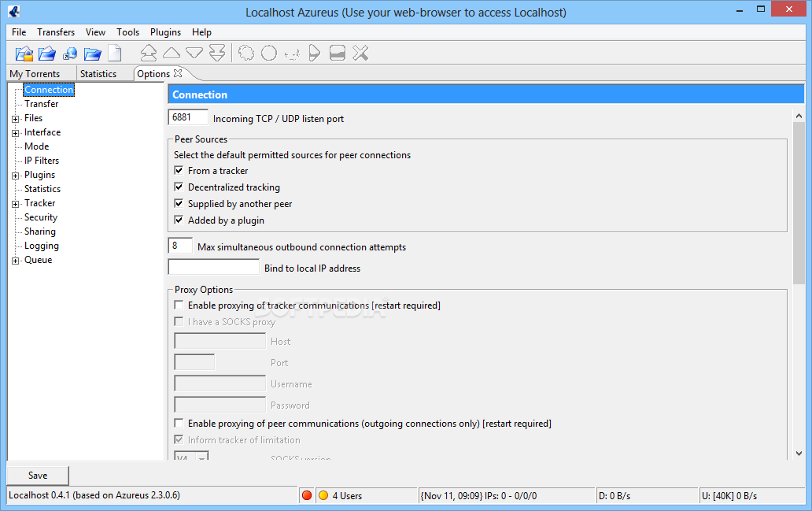Uncheck Decentralized tracking
812x511 pixels.
click(x=179, y=187)
